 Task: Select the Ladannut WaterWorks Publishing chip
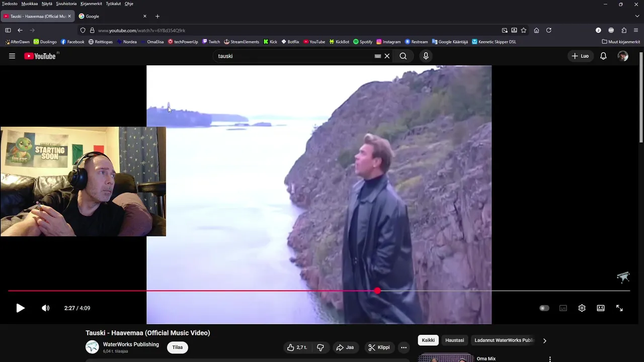[504, 340]
